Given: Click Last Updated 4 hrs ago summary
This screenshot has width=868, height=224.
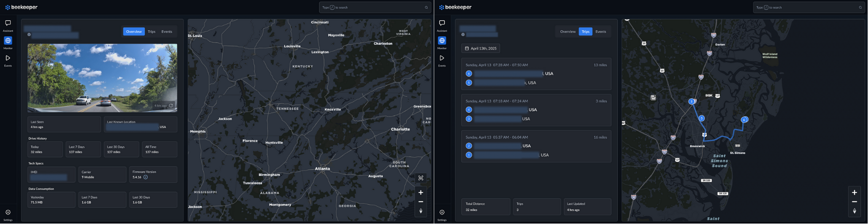Looking at the screenshot, I should click(x=587, y=207).
